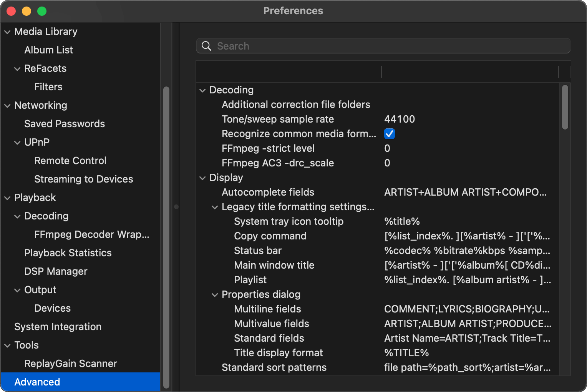Click in the Search field
This screenshot has height=392, width=587.
(x=384, y=46)
